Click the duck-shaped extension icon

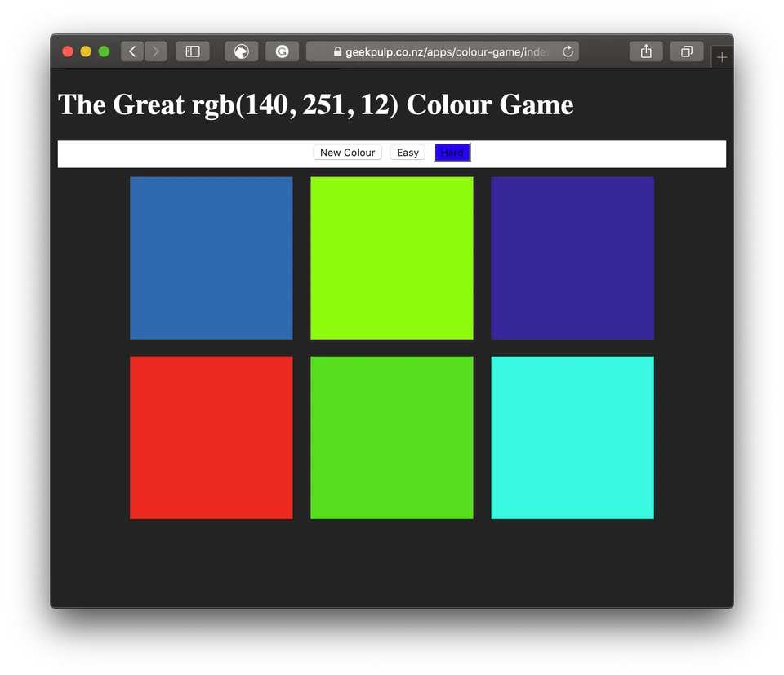click(x=242, y=51)
